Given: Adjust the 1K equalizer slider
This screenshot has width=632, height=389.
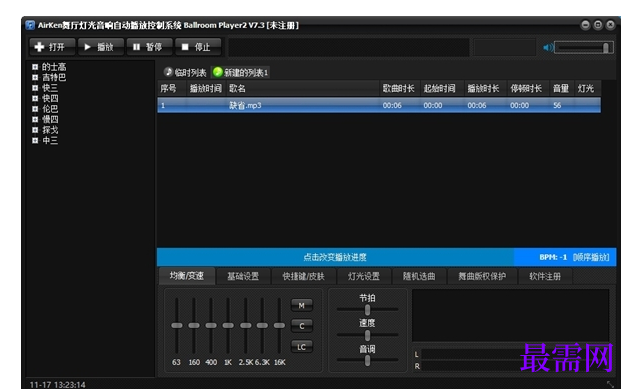Looking at the screenshot, I should point(228,326).
